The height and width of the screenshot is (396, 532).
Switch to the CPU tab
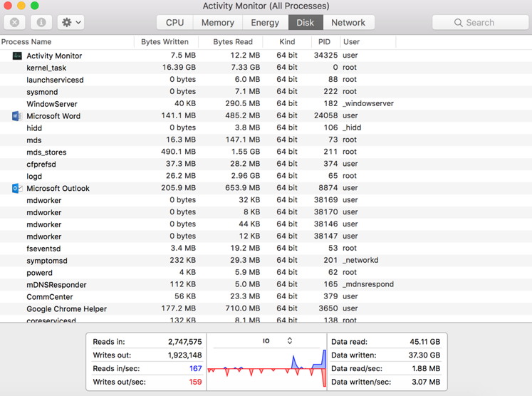[x=174, y=23]
